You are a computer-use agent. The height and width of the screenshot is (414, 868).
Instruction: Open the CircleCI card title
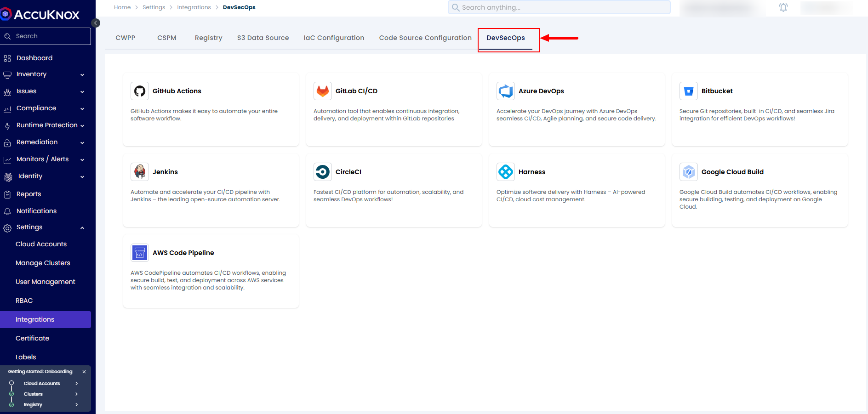tap(348, 172)
